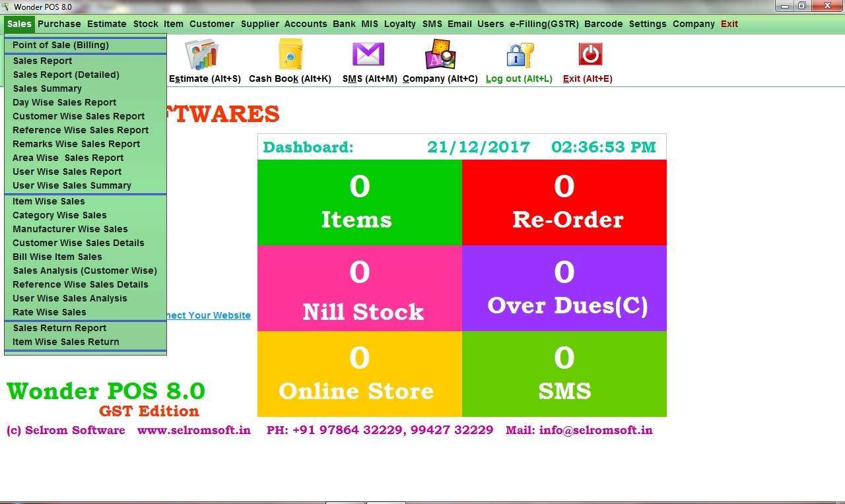
Task: Open the Company menu in menu bar
Action: click(x=694, y=24)
